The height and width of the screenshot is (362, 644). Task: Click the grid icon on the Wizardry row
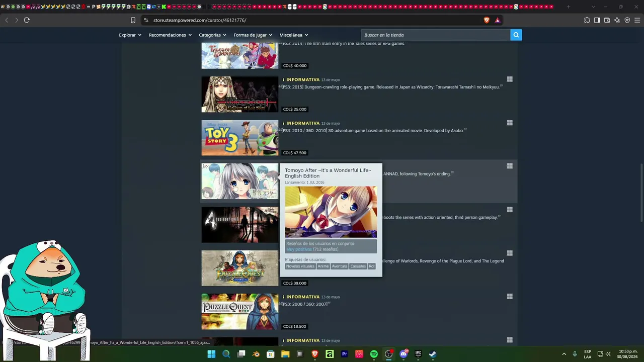coord(510,79)
